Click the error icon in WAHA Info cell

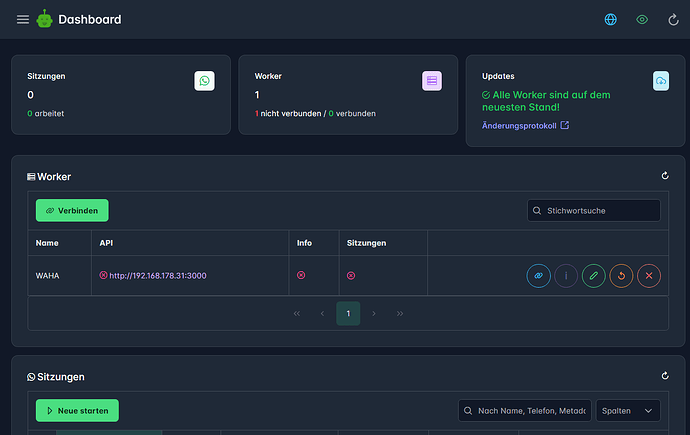301,275
